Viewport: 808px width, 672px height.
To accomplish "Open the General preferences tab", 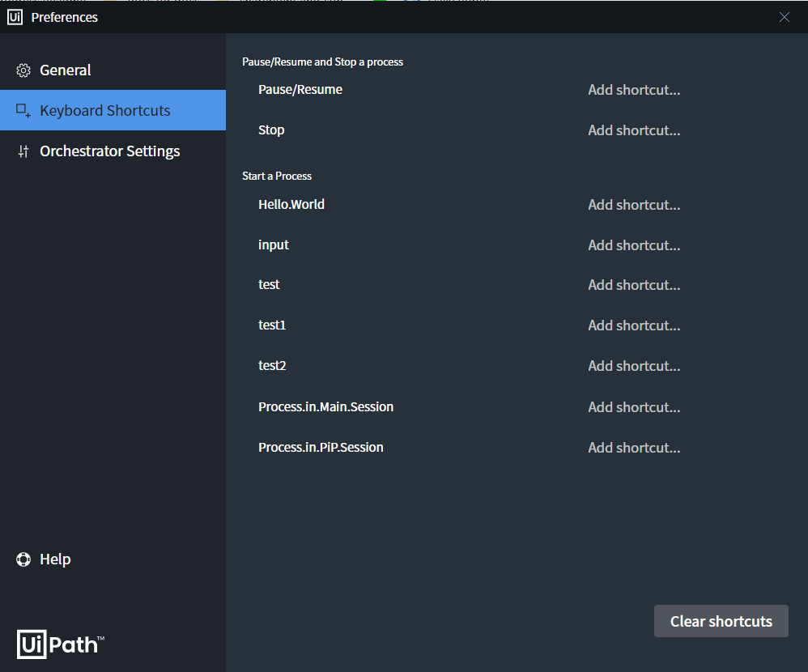I will [x=113, y=70].
